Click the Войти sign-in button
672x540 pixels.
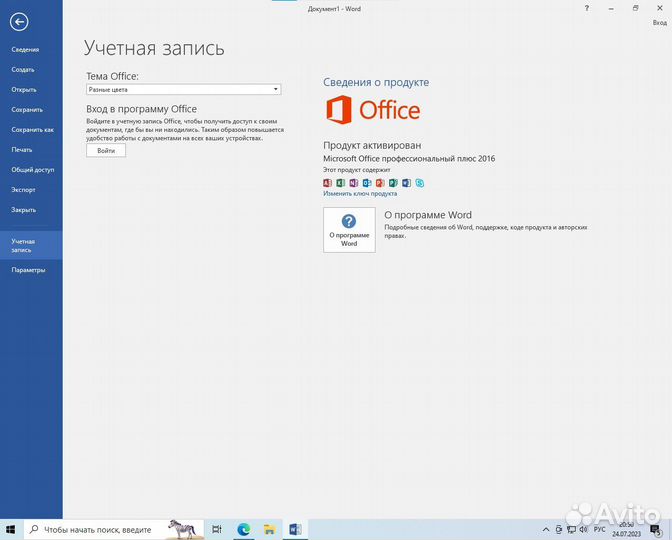[x=106, y=150]
